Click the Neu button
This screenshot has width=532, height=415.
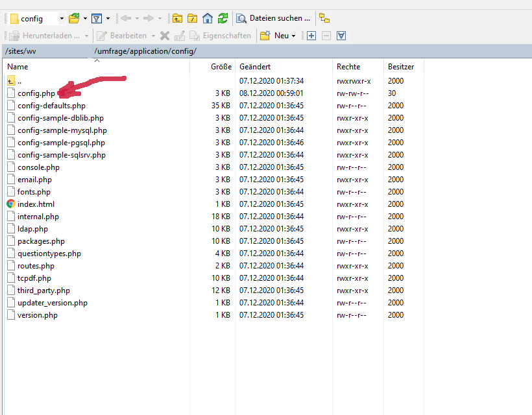click(x=274, y=36)
